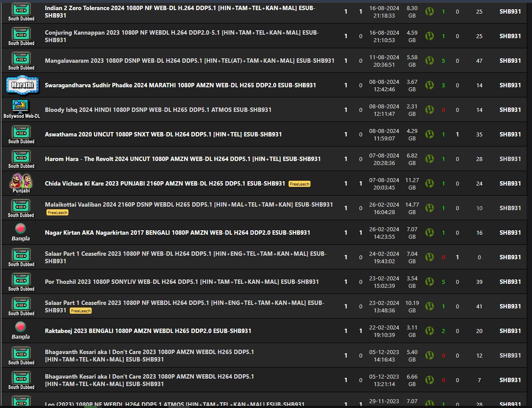
Task: Open Mangalavaaram 2023 1080P DSNP torrent title
Action: click(x=189, y=61)
